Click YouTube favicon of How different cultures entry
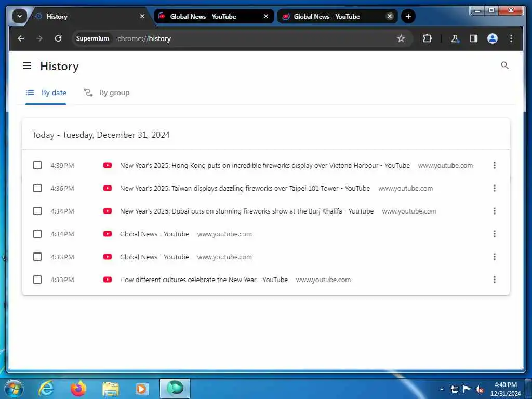Viewport: 532px width, 399px height. coord(108,280)
